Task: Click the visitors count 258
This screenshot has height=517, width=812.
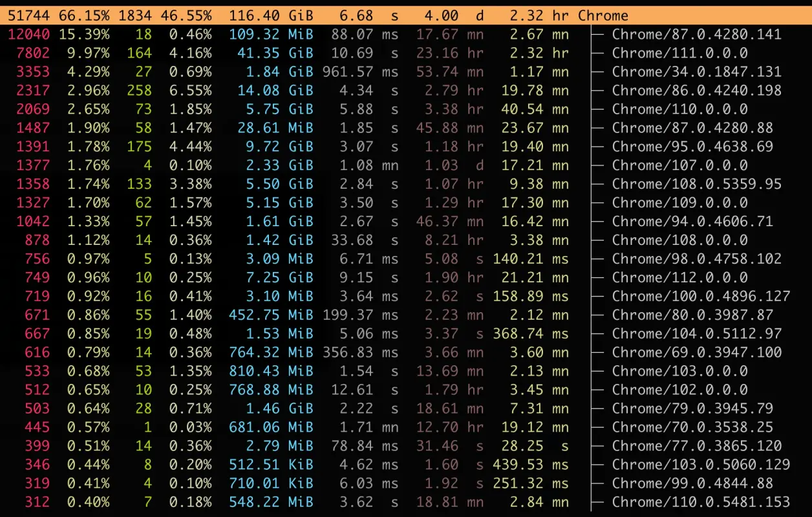Action: coord(139,90)
